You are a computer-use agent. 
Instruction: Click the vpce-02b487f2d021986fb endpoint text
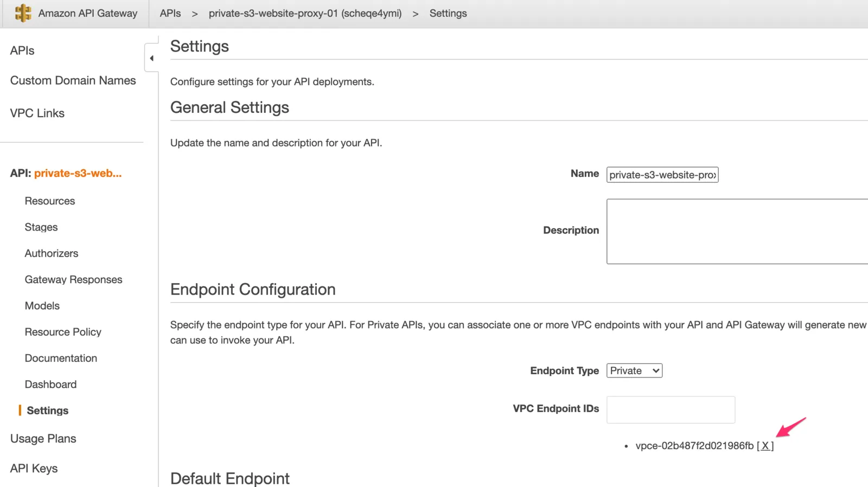(x=694, y=446)
